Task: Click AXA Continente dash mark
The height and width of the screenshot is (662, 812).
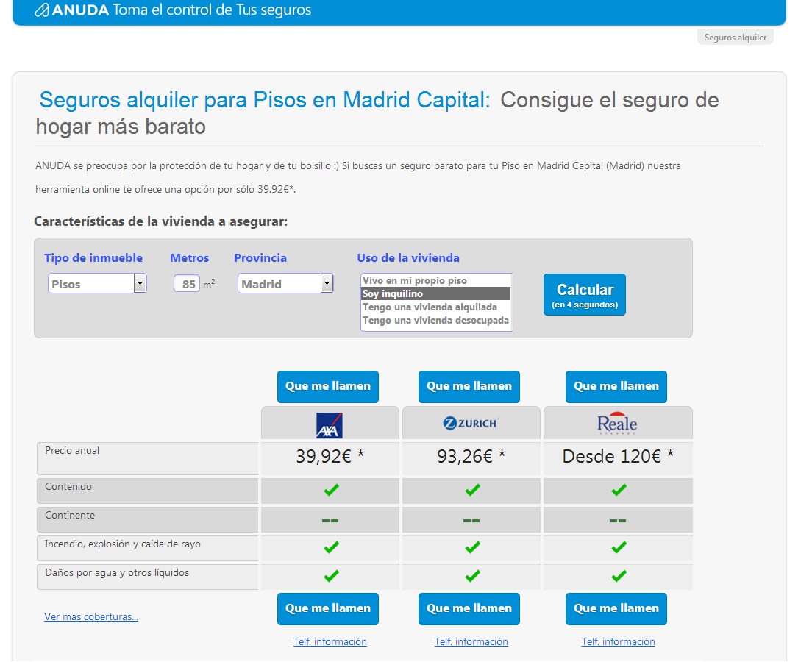Action: [x=330, y=520]
